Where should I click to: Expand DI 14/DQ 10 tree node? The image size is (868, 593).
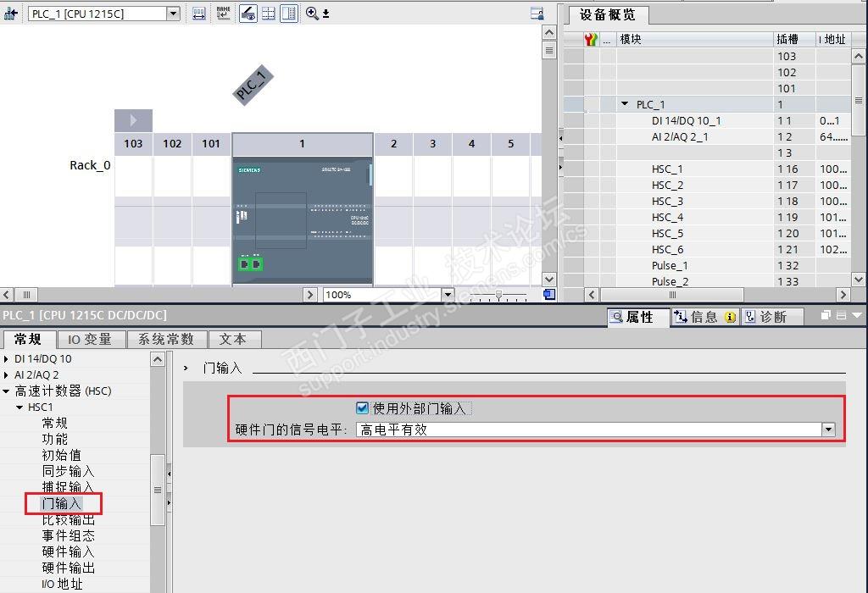click(x=6, y=359)
